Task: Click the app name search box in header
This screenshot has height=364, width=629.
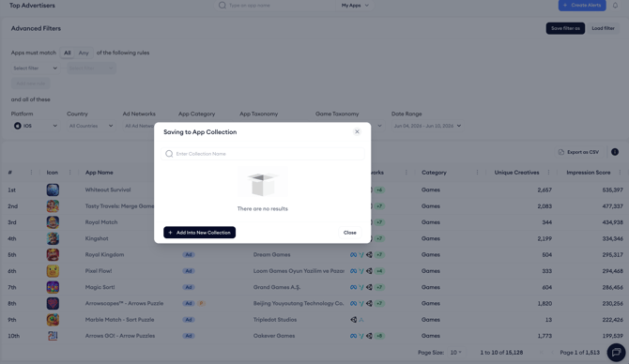Action: 275,6
